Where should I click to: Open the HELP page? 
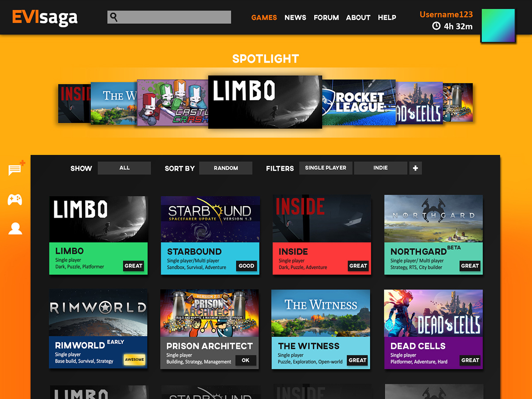[387, 18]
